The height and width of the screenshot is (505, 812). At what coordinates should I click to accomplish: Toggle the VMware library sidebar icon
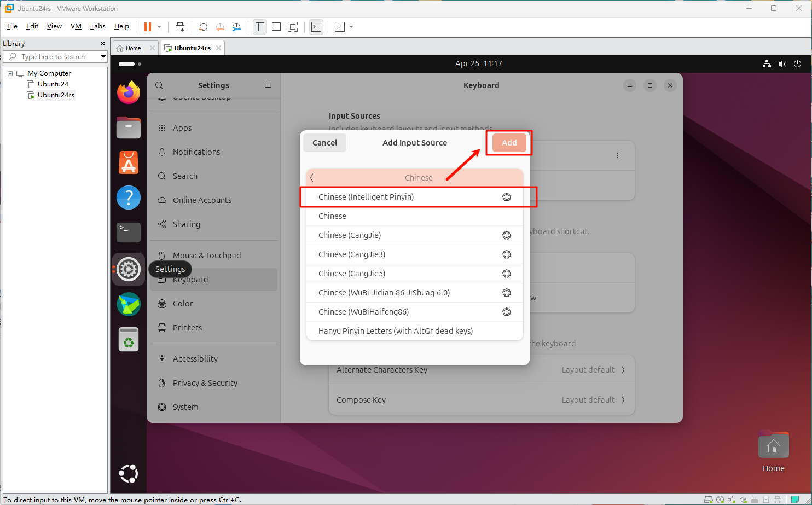click(x=260, y=27)
